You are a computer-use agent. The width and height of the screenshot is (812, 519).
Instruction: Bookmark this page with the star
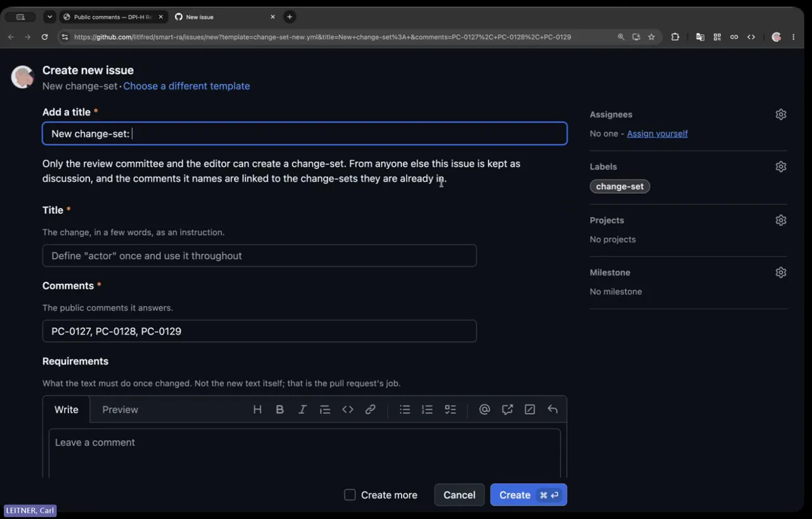click(x=652, y=37)
